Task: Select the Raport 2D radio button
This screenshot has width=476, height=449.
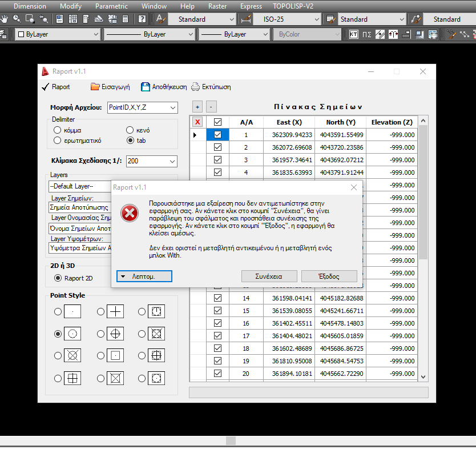Action: [x=58, y=278]
